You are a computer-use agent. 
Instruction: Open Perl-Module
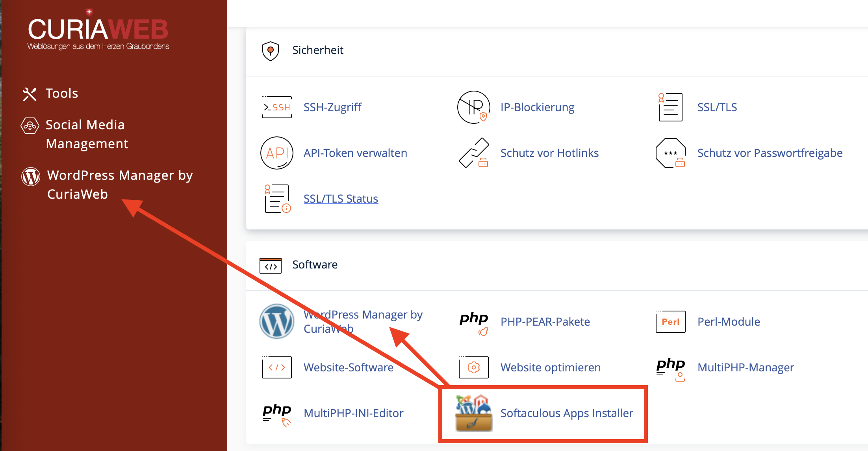[729, 322]
